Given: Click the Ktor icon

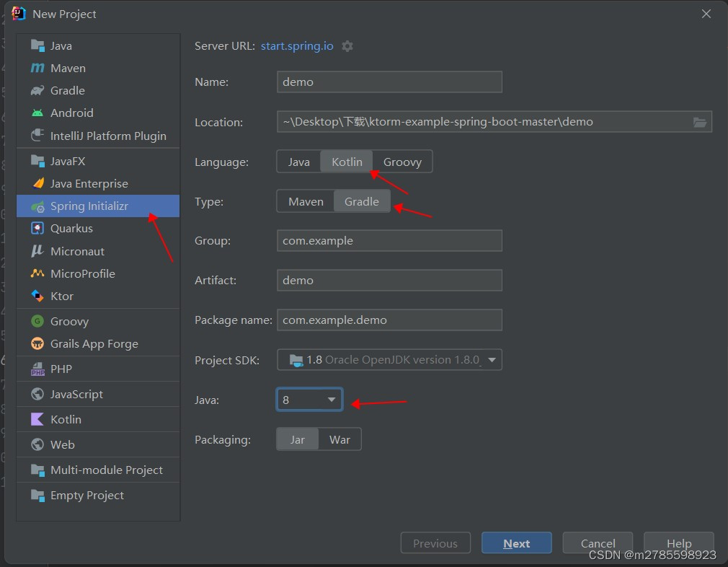Looking at the screenshot, I should pos(37,296).
